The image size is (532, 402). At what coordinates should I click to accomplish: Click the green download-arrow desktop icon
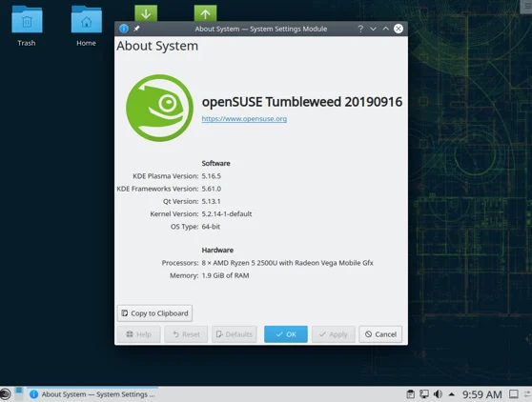tap(146, 13)
